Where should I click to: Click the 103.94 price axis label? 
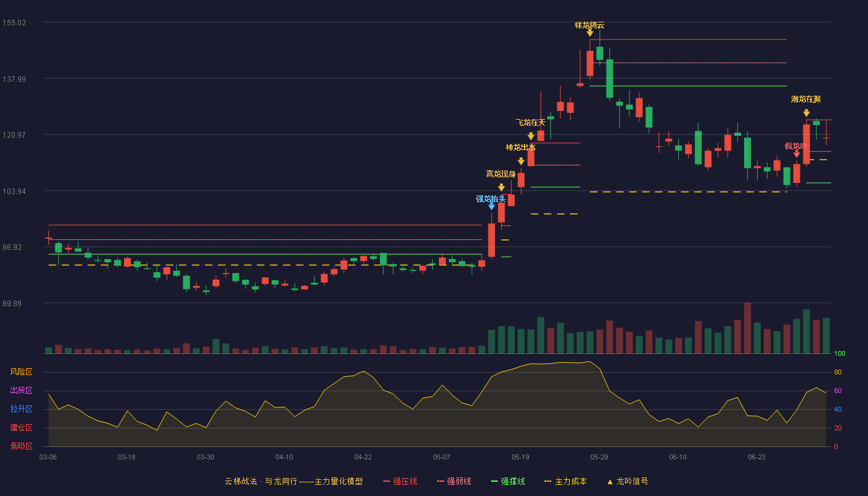tap(14, 191)
